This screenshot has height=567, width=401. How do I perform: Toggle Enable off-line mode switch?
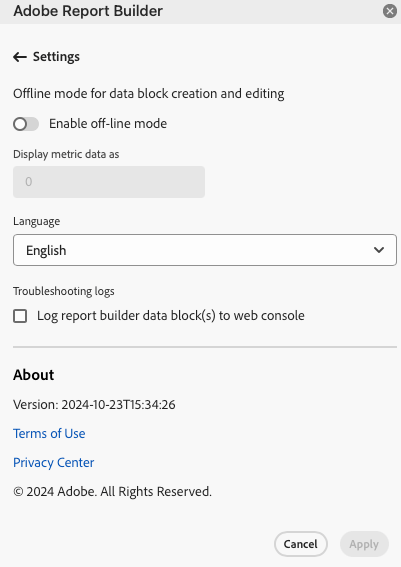click(x=26, y=124)
